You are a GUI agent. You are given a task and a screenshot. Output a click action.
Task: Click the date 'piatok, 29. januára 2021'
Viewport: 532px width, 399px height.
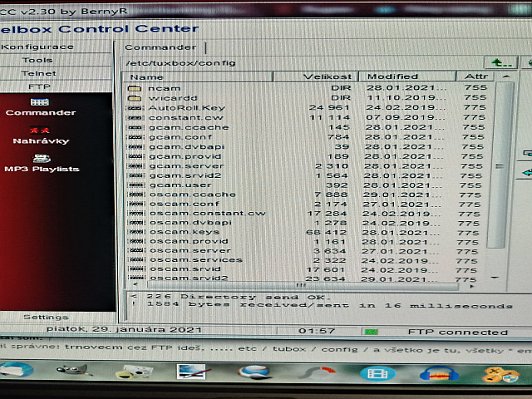124,329
